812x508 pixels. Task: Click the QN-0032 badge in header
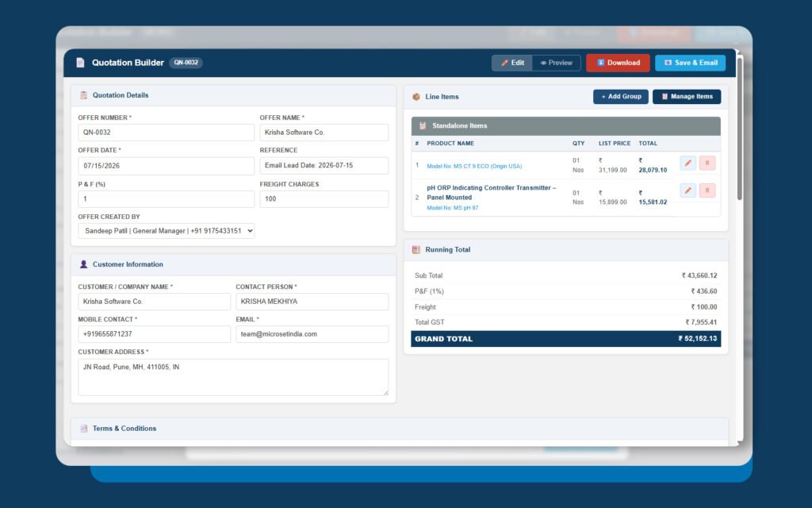tap(186, 63)
